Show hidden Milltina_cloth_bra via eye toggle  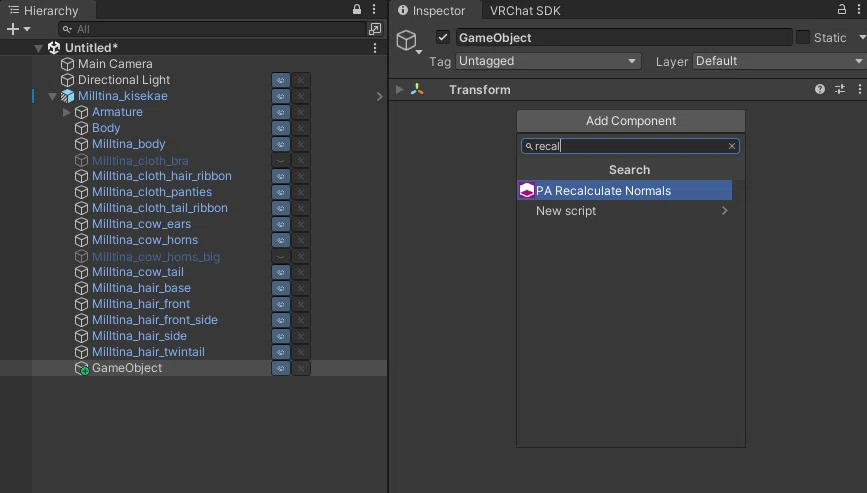click(281, 160)
